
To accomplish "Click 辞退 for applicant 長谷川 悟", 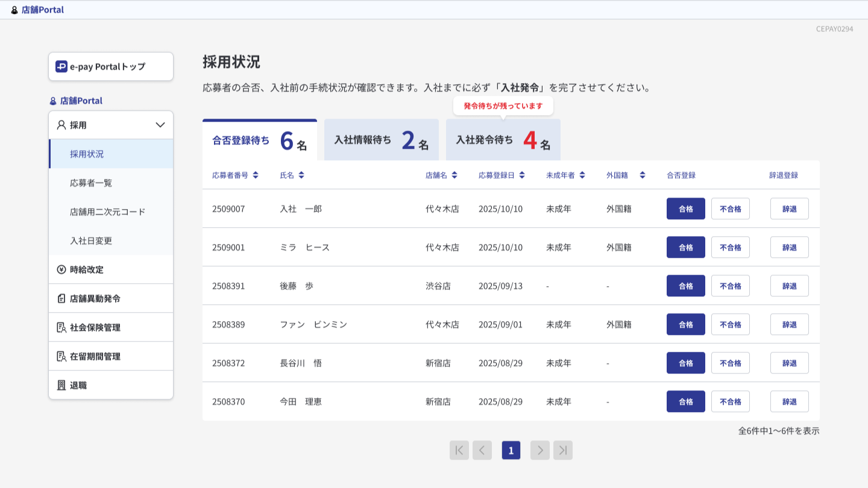I will (790, 363).
